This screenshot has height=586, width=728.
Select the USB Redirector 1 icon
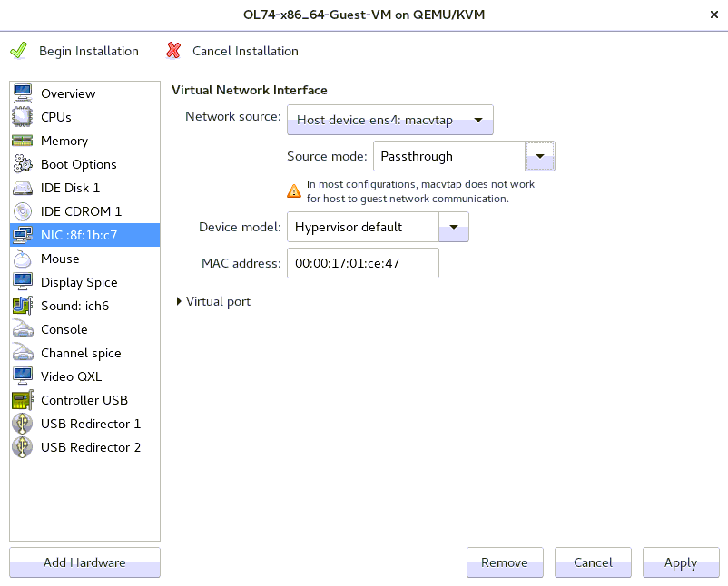point(23,424)
